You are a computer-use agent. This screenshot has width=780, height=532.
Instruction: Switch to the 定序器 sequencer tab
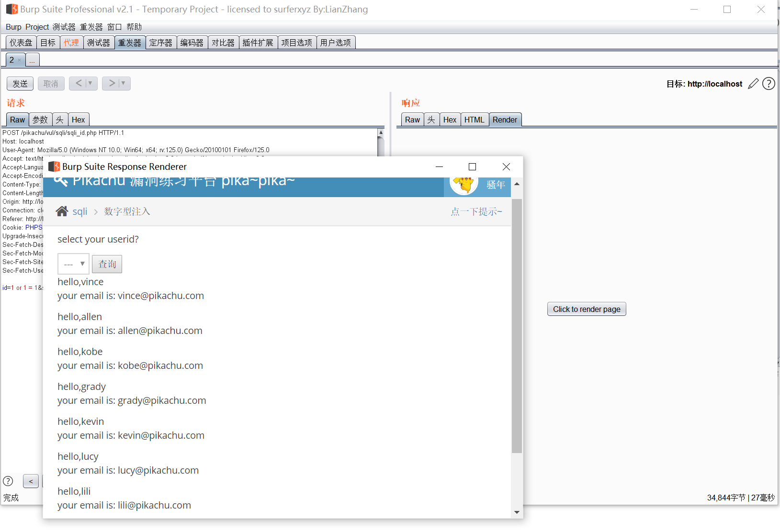pos(161,43)
